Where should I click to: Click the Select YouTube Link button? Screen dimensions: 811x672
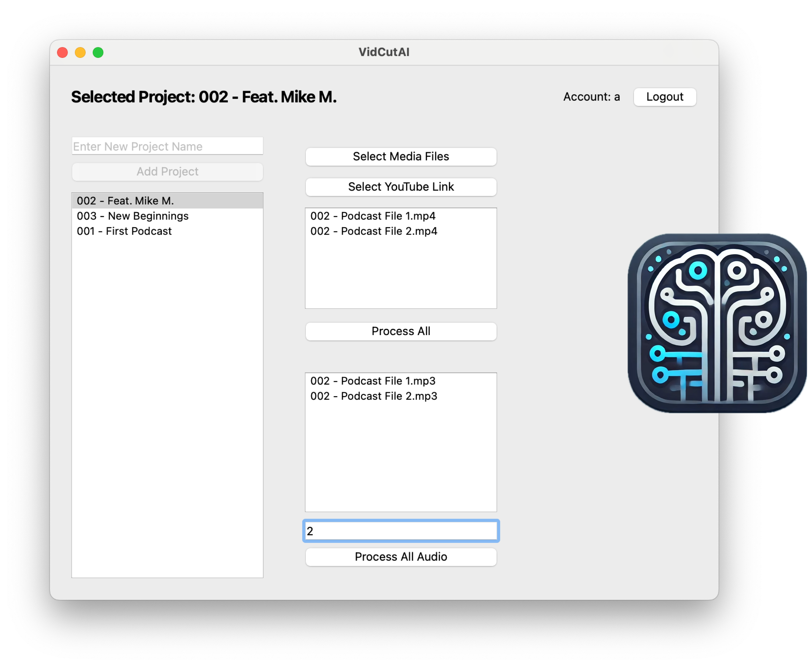click(401, 187)
